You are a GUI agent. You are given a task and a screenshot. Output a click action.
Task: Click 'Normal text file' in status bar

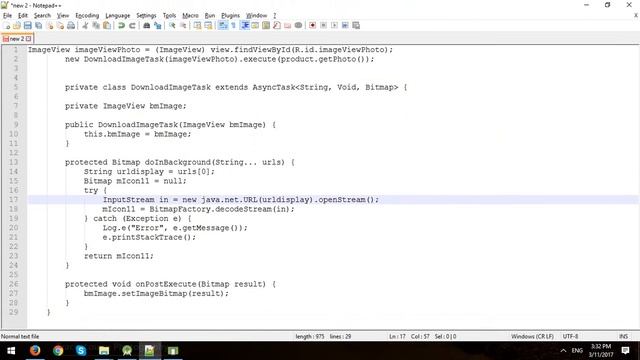20,336
